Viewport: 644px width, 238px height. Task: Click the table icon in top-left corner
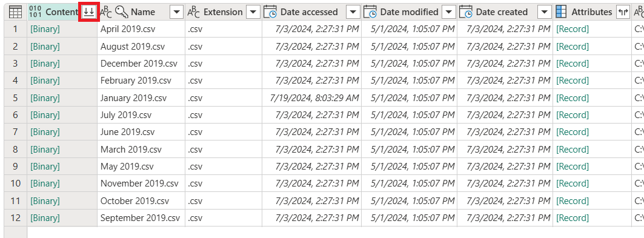point(15,12)
